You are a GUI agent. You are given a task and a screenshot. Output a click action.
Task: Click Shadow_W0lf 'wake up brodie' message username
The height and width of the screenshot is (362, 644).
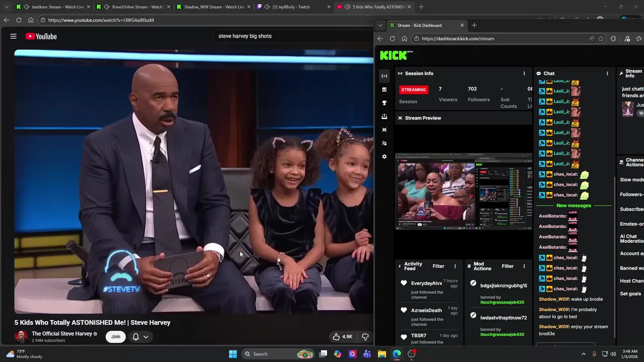(x=554, y=299)
